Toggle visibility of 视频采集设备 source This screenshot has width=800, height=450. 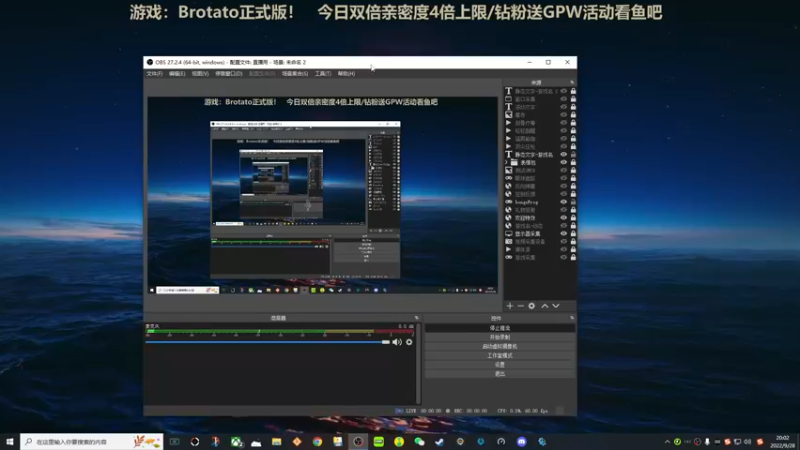point(564,241)
